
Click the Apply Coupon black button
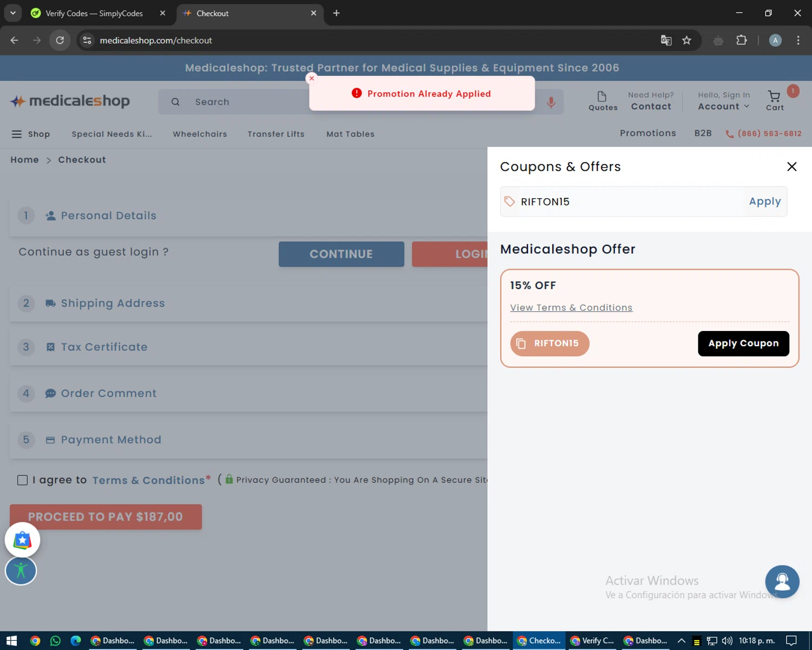[743, 343]
